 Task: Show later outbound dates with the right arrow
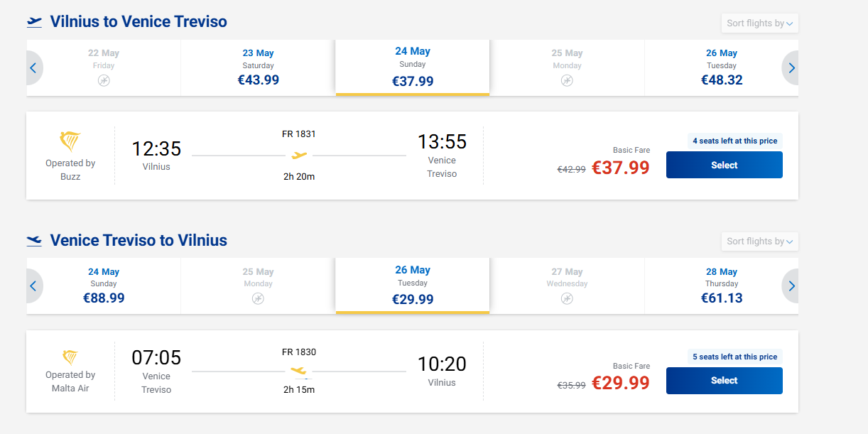click(x=791, y=68)
